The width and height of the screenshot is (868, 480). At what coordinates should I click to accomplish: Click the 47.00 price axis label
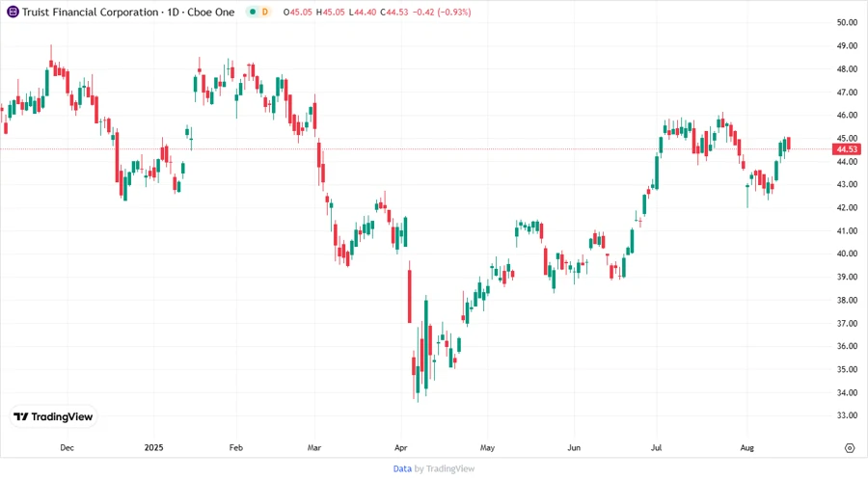point(847,93)
